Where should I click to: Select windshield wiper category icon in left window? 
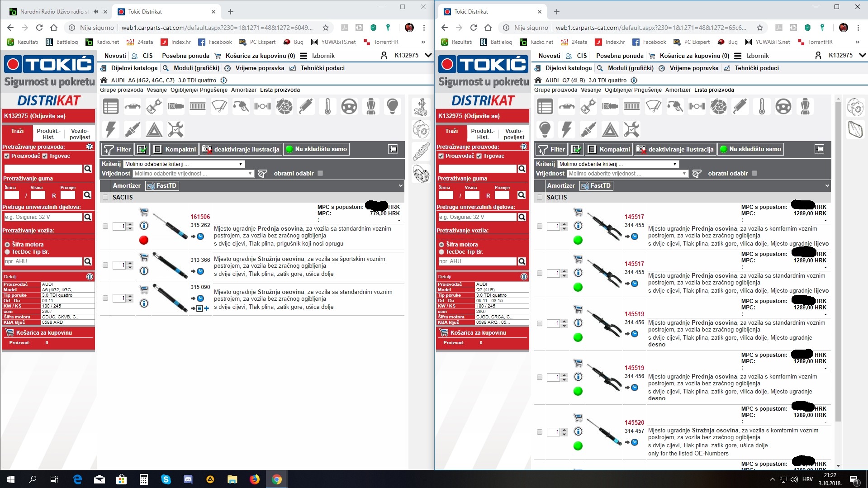tap(219, 107)
